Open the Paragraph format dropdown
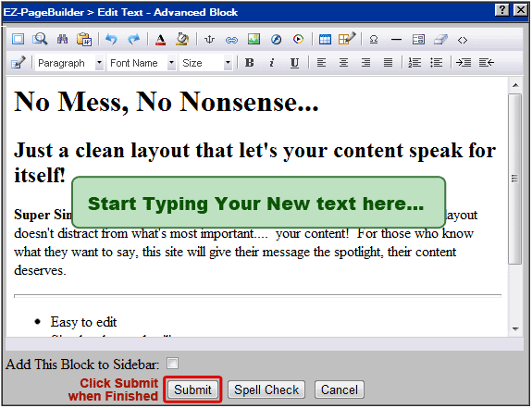This screenshot has height=408, width=532. point(69,63)
